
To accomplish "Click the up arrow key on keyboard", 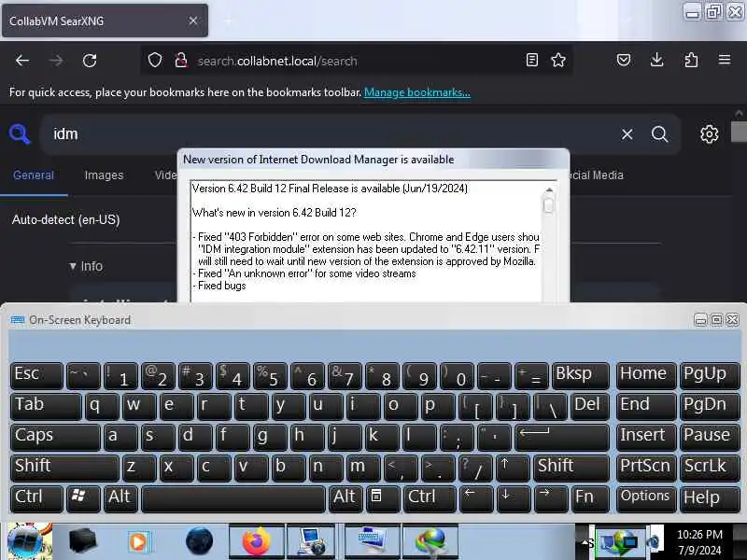I will pyautogui.click(x=512, y=468).
